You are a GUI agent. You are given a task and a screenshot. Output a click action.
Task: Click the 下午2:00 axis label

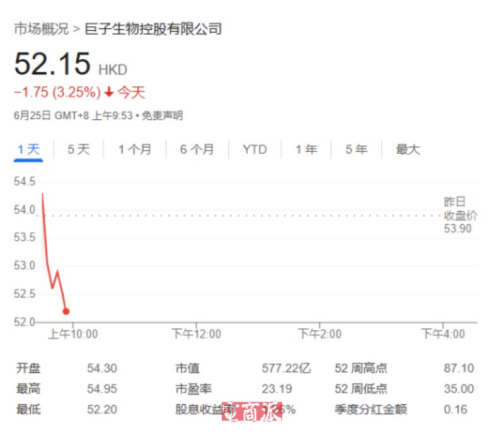[x=320, y=334]
